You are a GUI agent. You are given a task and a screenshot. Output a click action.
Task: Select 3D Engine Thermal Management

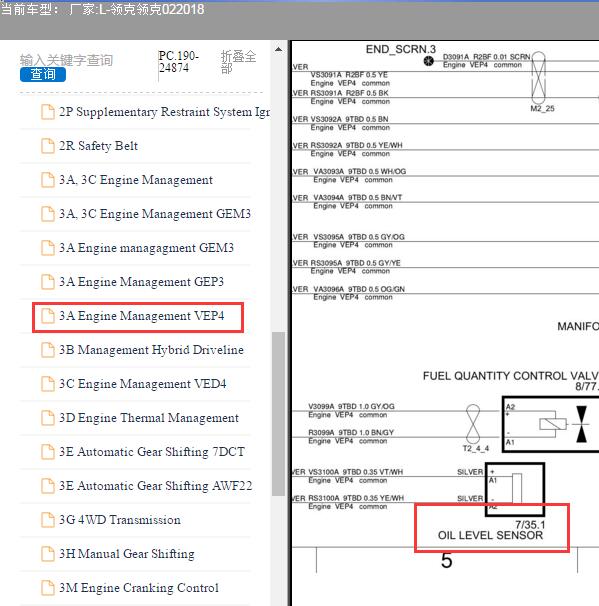click(149, 418)
